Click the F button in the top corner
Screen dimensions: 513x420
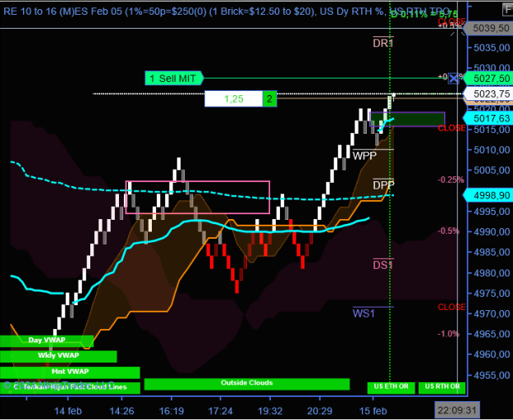tap(507, 10)
